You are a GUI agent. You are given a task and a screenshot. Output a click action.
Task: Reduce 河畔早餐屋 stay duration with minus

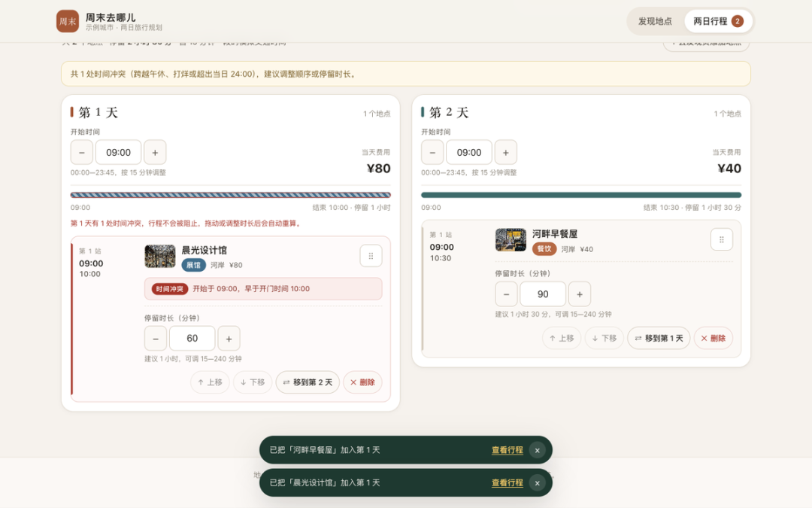coord(507,294)
